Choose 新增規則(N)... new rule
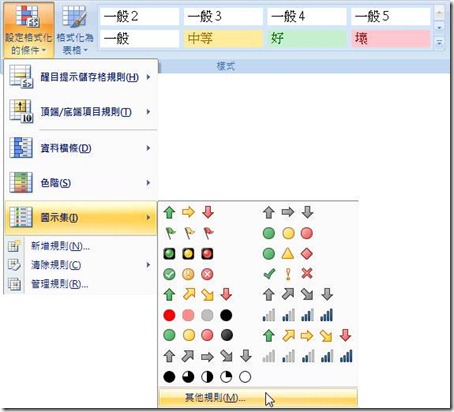This screenshot has width=454, height=412. point(81,246)
